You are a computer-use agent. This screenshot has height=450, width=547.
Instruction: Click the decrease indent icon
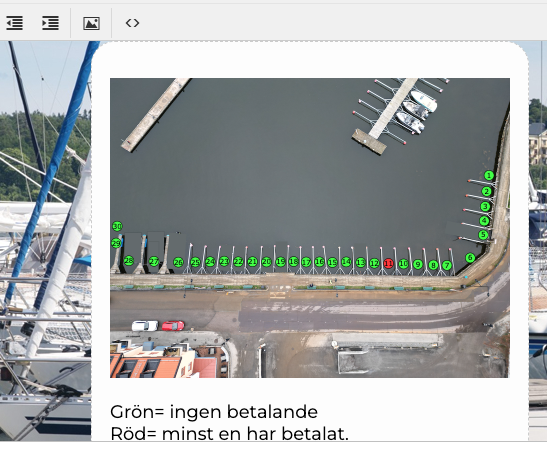(x=15, y=23)
